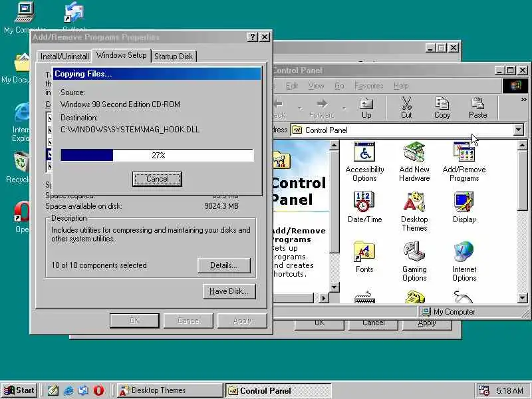This screenshot has height=399, width=532.
Task: Select the Windows Setup tab
Action: click(x=122, y=55)
